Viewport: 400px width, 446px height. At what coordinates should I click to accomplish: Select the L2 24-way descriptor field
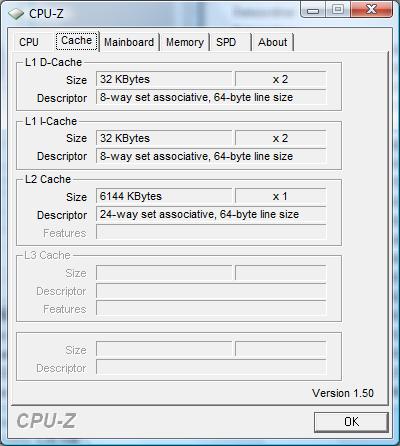(x=211, y=214)
